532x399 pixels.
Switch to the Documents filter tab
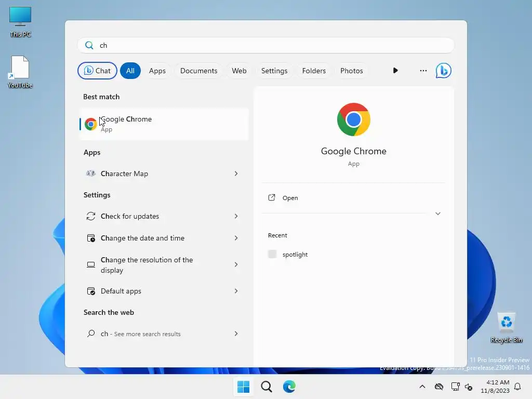[198, 71]
